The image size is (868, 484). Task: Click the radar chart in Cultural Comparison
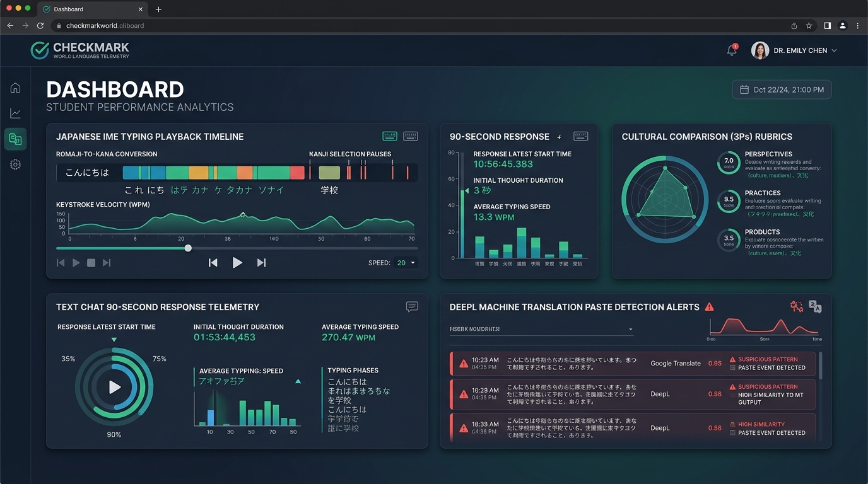coord(666,200)
